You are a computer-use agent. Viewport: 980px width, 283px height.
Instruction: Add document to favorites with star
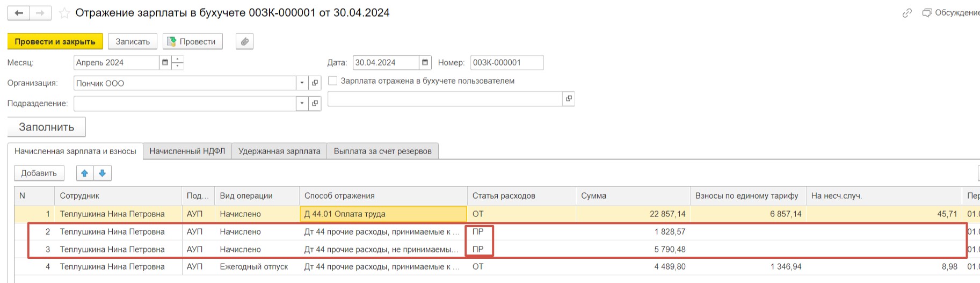pyautogui.click(x=64, y=13)
